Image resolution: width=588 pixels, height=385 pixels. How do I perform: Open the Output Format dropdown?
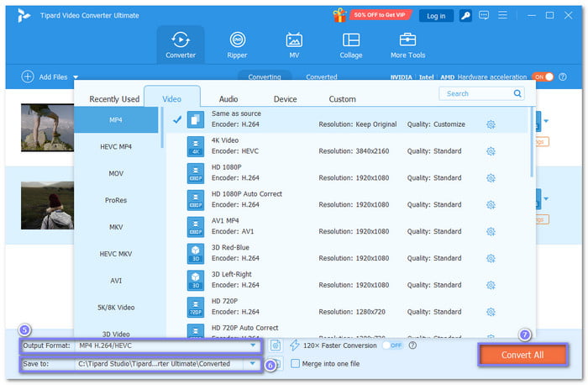253,345
